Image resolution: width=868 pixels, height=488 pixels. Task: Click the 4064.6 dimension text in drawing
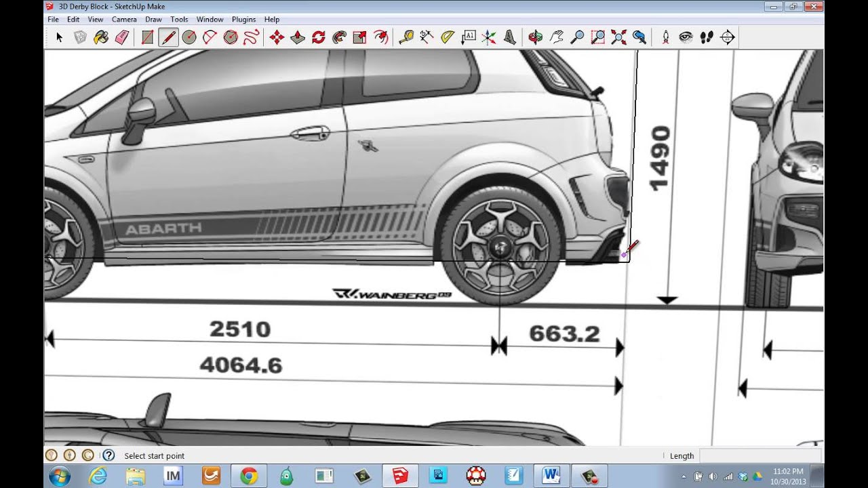241,365
